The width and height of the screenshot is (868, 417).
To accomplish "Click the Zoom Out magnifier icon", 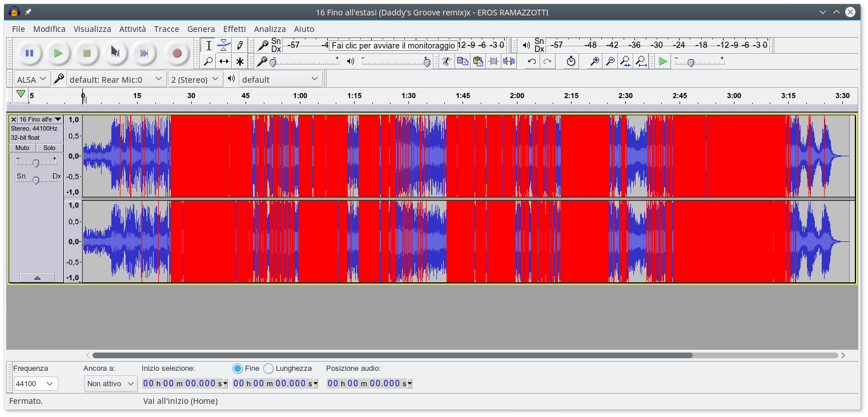I will [610, 61].
